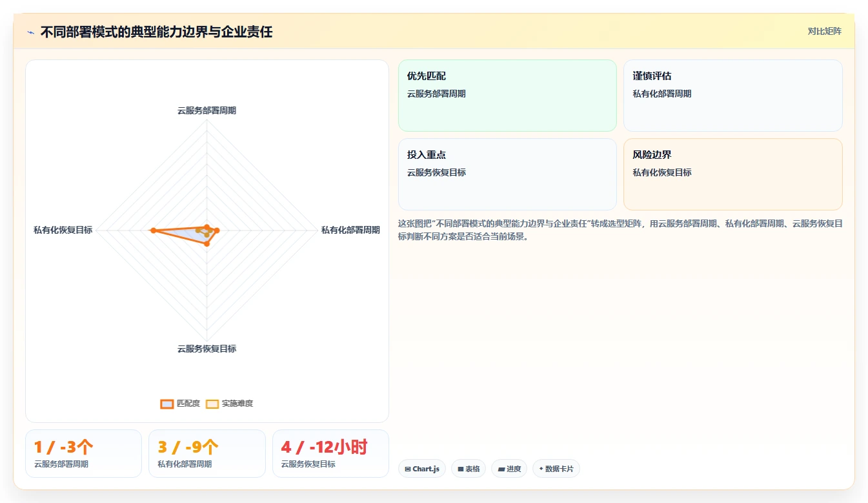Click the 数据卡片 chip sparkle icon

pos(541,469)
